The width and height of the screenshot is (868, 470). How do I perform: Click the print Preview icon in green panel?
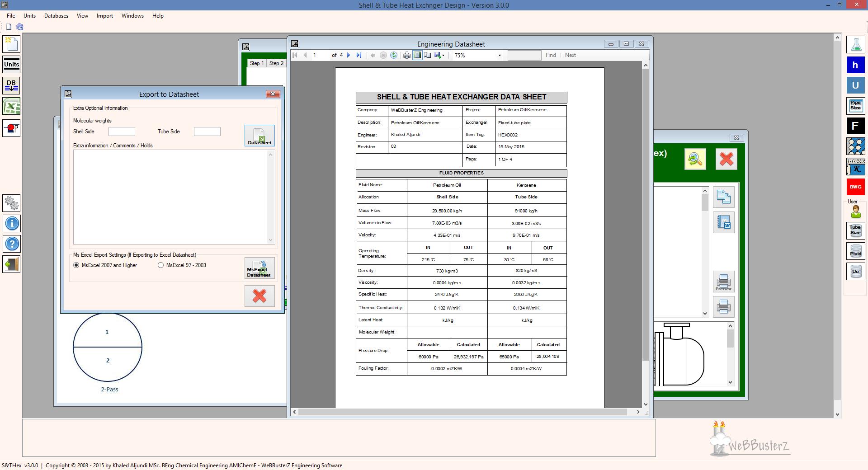(x=723, y=282)
